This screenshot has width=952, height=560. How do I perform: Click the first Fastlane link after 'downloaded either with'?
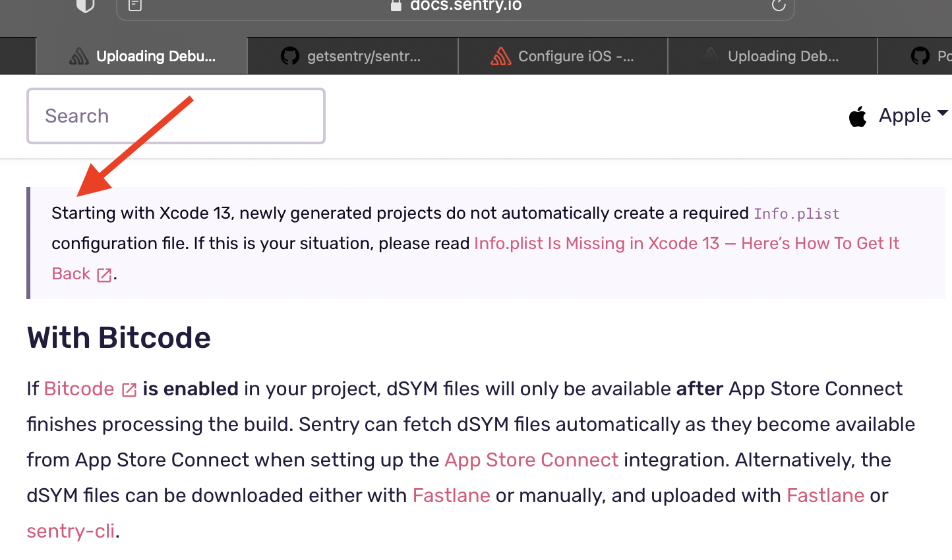click(x=452, y=495)
